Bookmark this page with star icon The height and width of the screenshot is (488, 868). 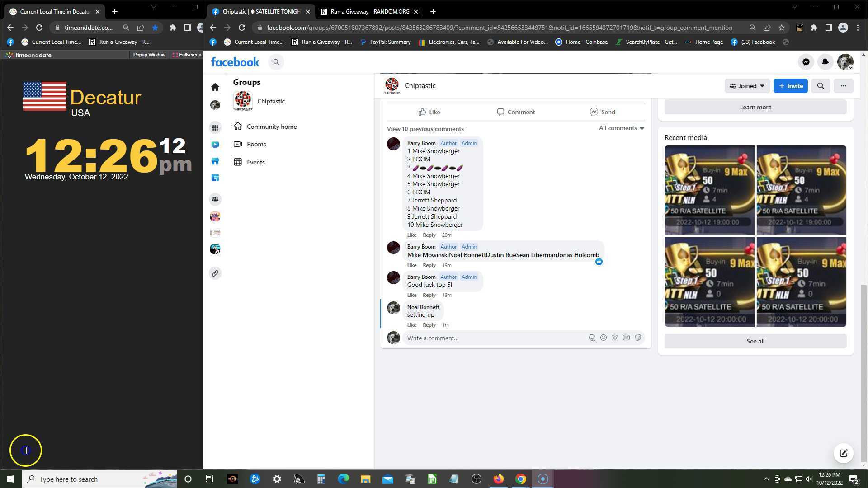pos(781,28)
